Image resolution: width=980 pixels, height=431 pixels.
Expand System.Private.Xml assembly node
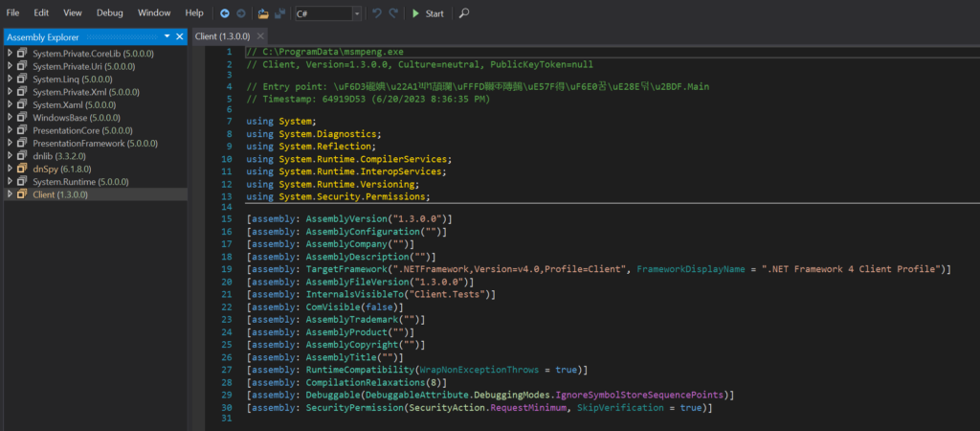10,92
